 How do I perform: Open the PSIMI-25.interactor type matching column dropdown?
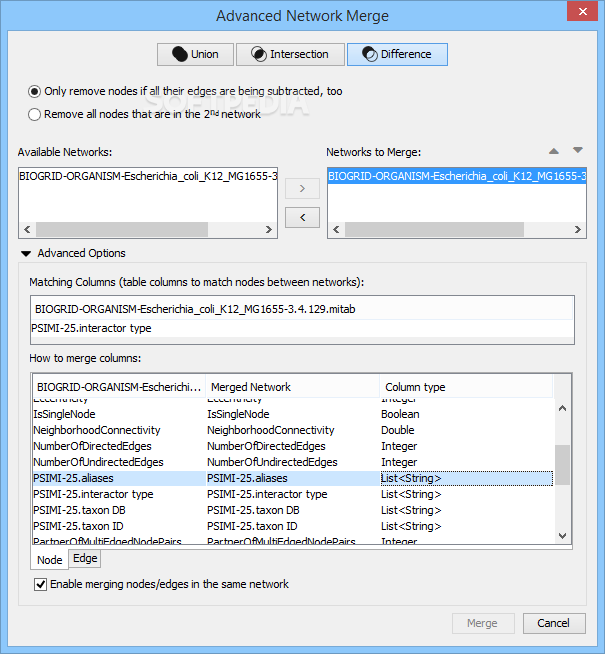pos(302,329)
